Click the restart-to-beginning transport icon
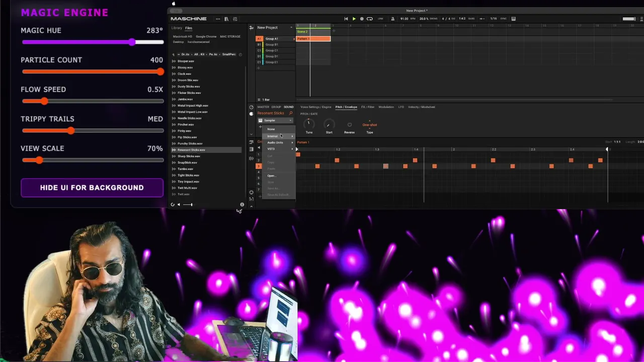 coord(346,19)
